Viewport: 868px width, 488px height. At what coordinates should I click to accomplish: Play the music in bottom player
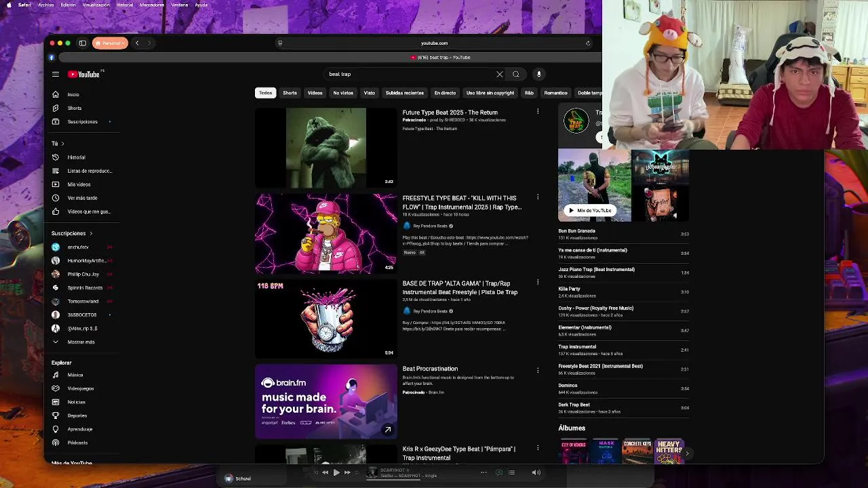pos(336,472)
